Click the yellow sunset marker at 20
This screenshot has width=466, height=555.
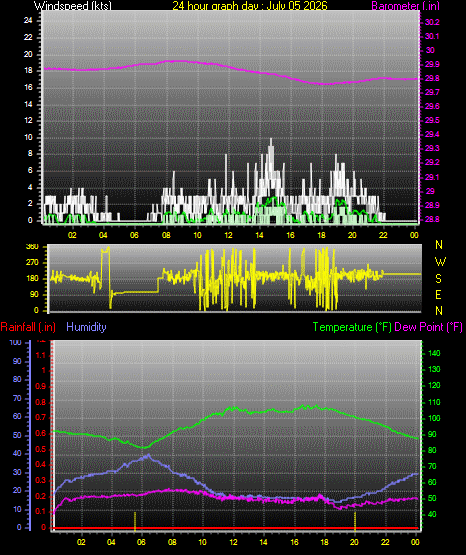point(355,521)
